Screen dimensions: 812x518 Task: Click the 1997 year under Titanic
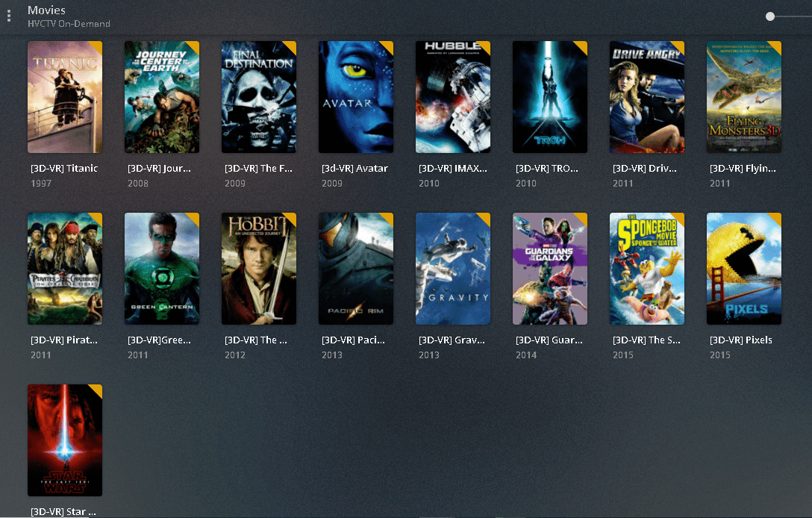point(41,184)
